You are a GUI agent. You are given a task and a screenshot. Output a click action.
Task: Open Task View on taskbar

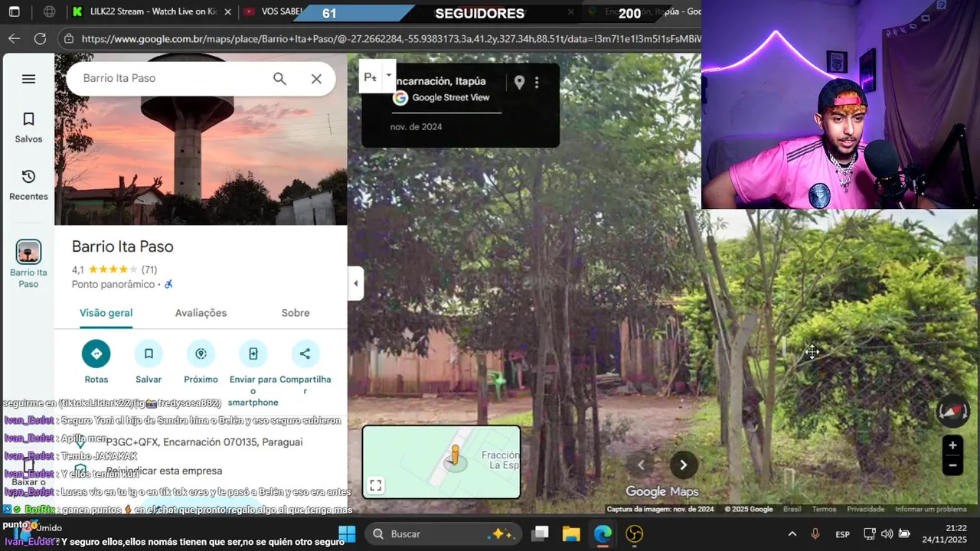[541, 533]
